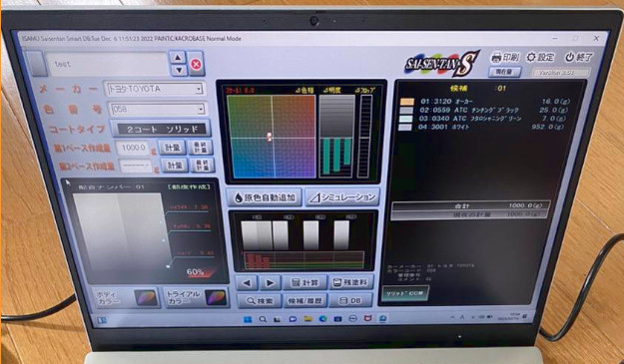Viewport: 624px width, 364px height.
Task: Click the test name input field
Action: [x=107, y=64]
